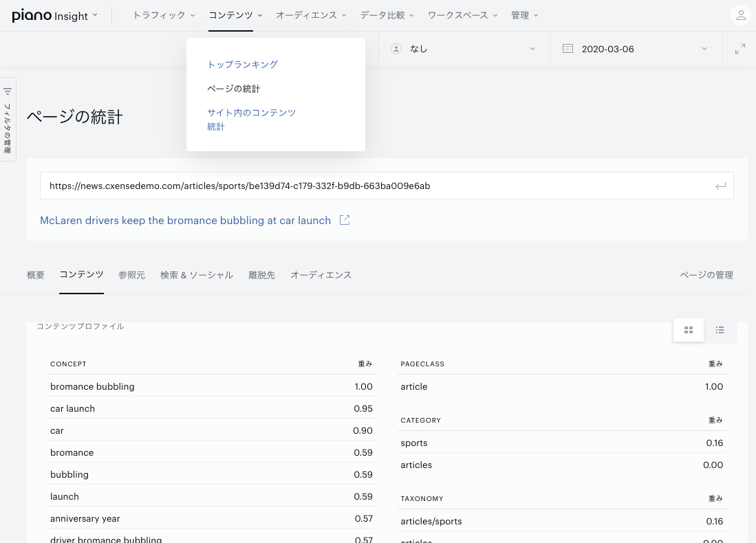Select the 'bubbling' concept row
The width and height of the screenshot is (756, 543).
pos(211,474)
